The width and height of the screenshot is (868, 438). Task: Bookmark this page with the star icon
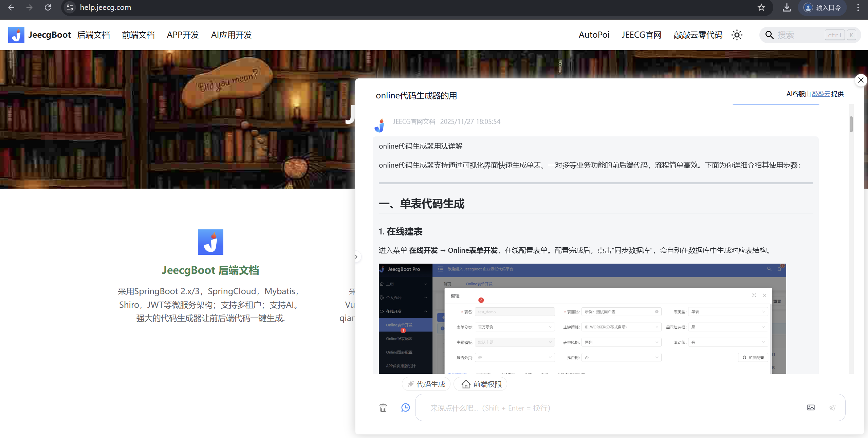tap(761, 7)
